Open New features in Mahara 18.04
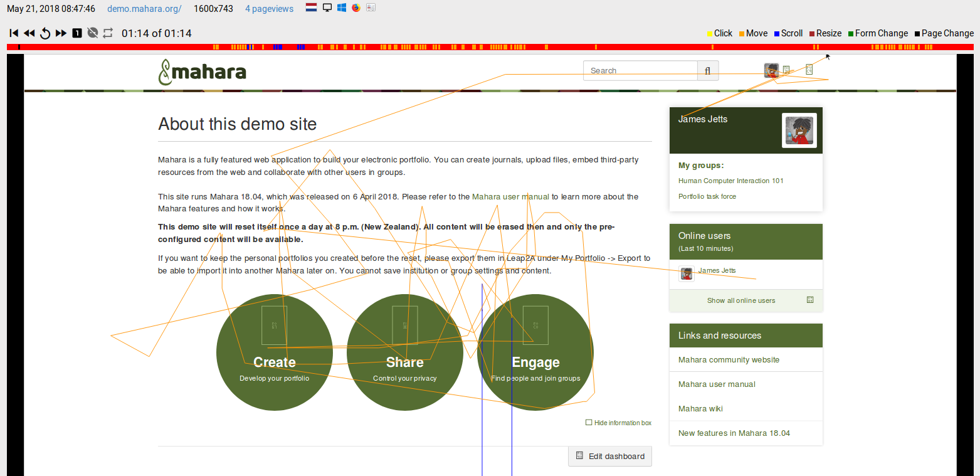 coord(734,433)
